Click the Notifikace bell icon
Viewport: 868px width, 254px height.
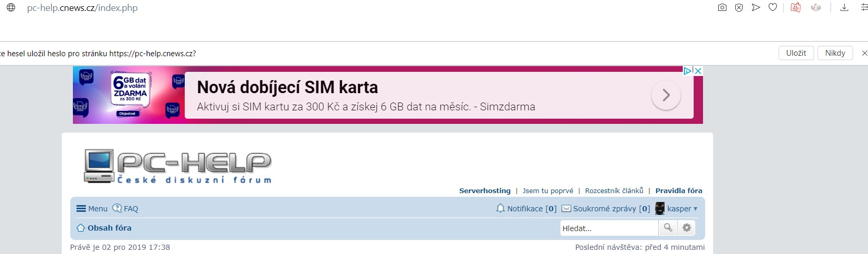click(501, 209)
